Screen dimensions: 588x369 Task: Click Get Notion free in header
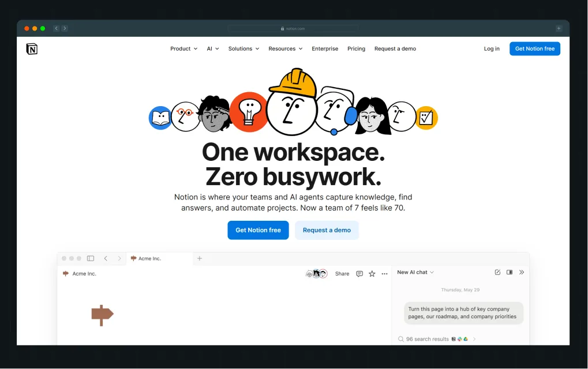pyautogui.click(x=535, y=48)
